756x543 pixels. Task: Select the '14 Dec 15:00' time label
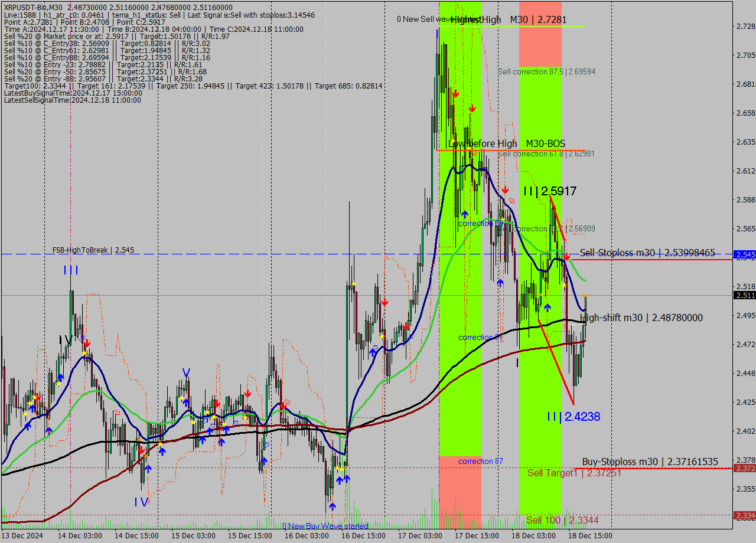[136, 536]
